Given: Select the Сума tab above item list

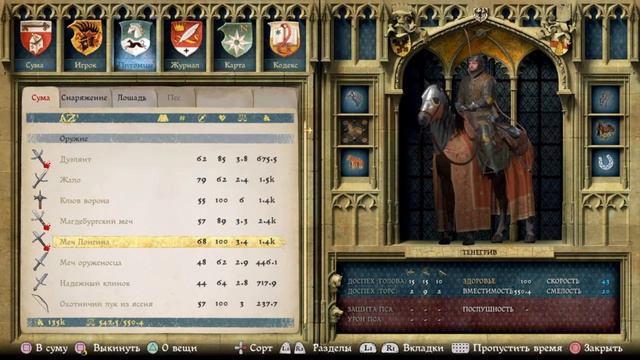Looking at the screenshot, I should point(40,98).
